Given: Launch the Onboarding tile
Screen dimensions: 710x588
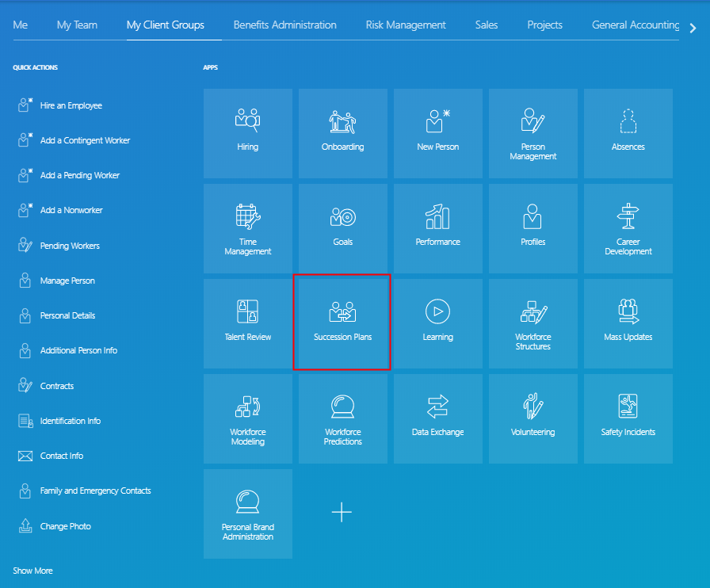Looking at the screenshot, I should (x=342, y=133).
